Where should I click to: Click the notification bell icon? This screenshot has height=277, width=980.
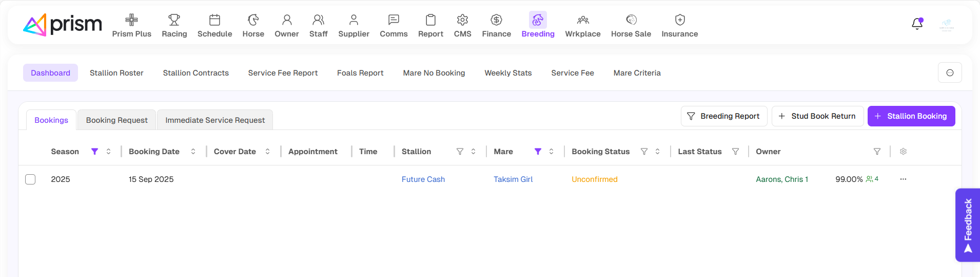click(x=917, y=24)
